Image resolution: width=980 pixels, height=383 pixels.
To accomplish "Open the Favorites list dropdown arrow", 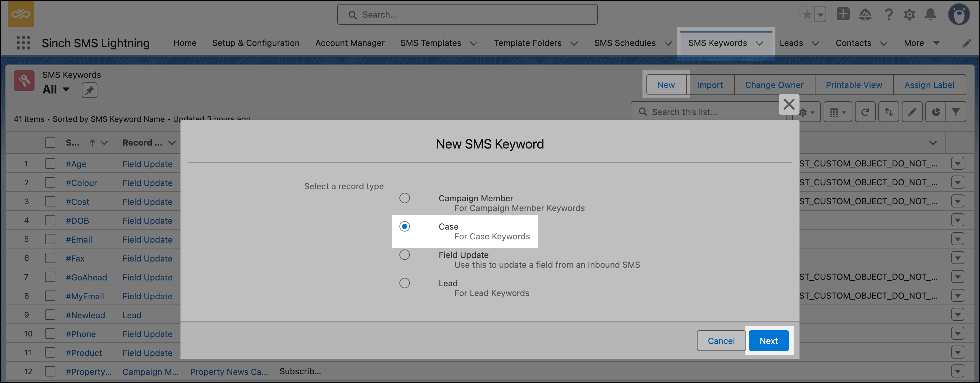I will point(820,15).
